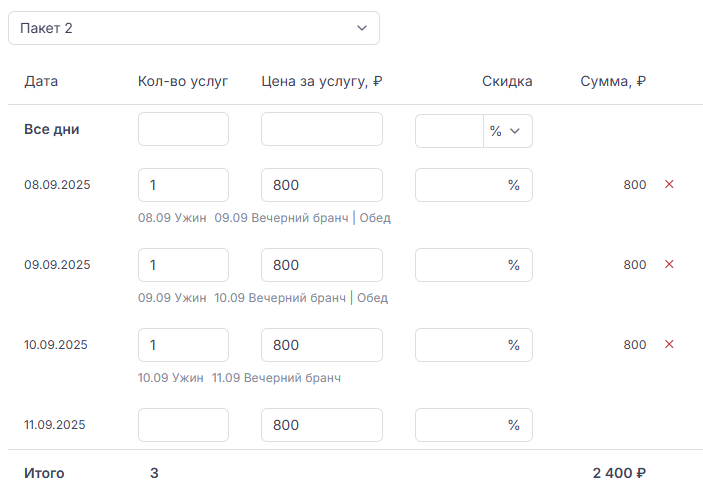The height and width of the screenshot is (504, 703).
Task: Edit the price field for 08.09.2025
Action: (321, 185)
